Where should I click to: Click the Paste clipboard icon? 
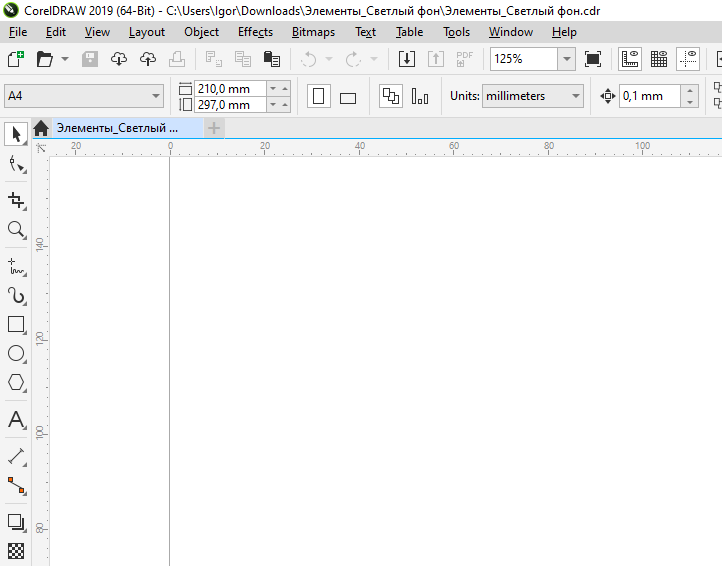coord(272,59)
